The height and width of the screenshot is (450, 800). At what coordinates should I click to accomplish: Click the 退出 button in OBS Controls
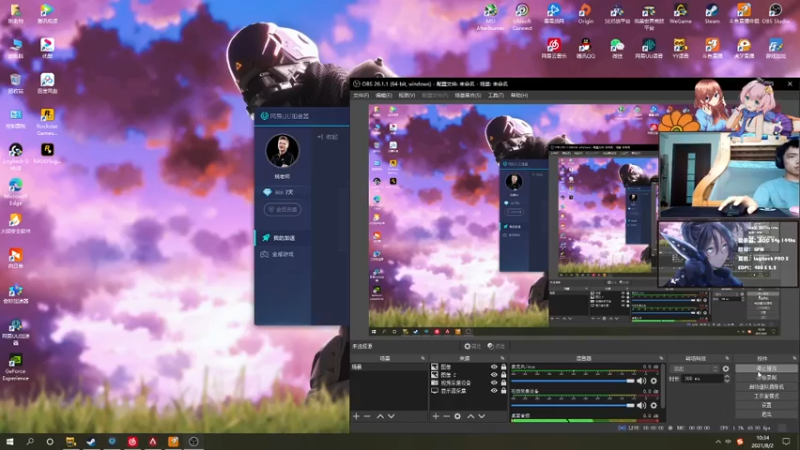pyautogui.click(x=766, y=414)
